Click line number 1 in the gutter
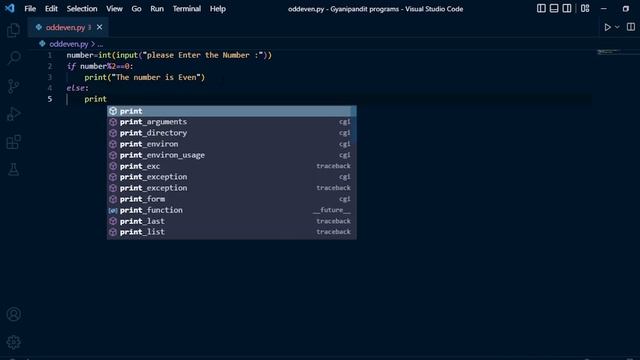 point(50,55)
